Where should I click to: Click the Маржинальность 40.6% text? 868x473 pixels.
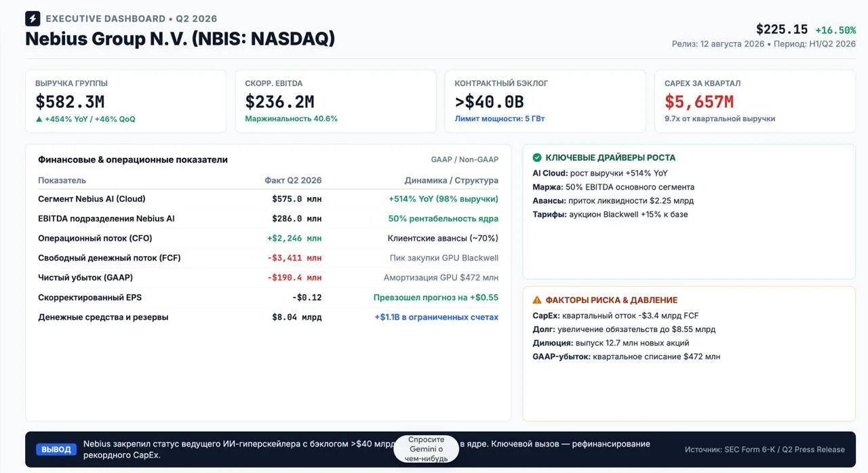291,119
